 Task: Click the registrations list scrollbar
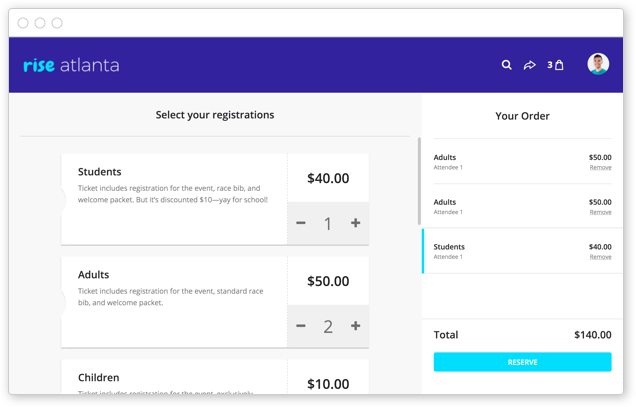tap(419, 181)
